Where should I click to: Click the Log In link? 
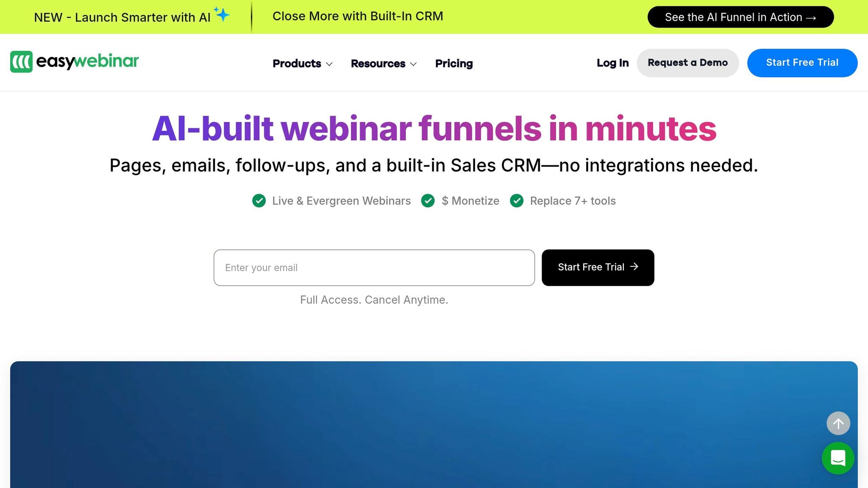point(612,63)
